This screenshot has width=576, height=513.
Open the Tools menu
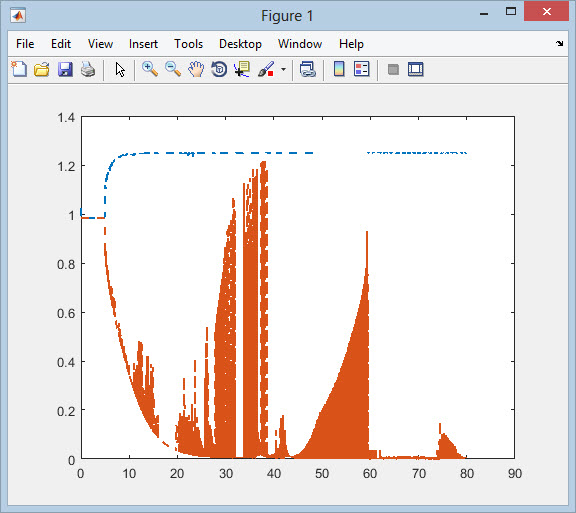click(188, 44)
